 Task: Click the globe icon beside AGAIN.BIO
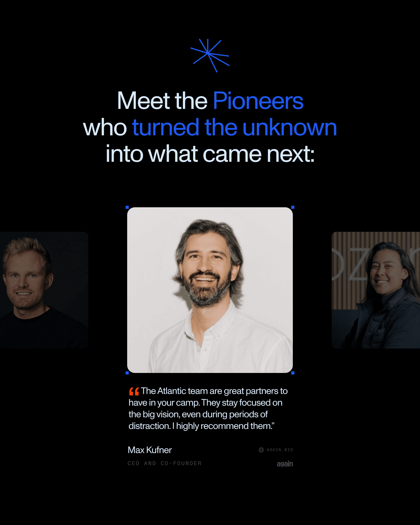tap(261, 450)
